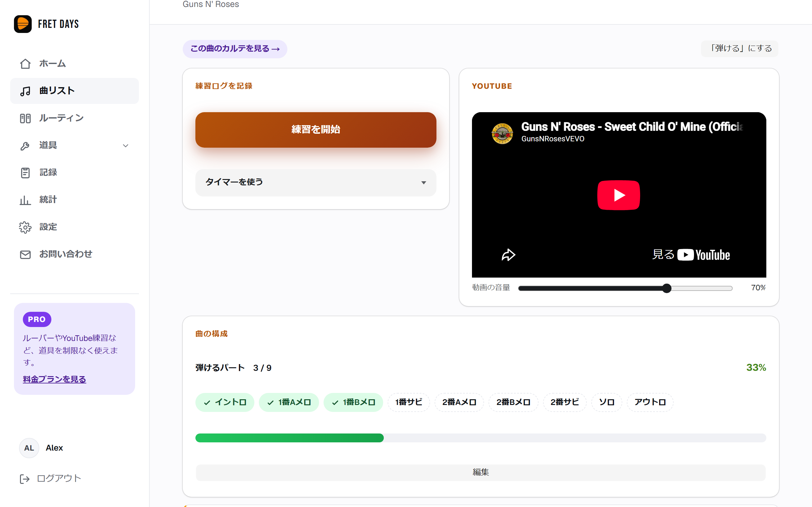
Task: Open この曲のカルテを見る link
Action: click(235, 49)
